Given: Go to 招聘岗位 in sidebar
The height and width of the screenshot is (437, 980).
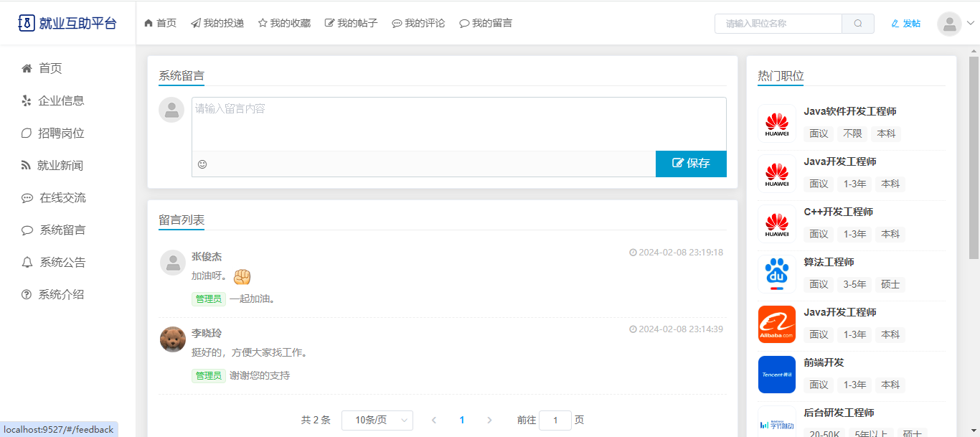Looking at the screenshot, I should pyautogui.click(x=61, y=133).
